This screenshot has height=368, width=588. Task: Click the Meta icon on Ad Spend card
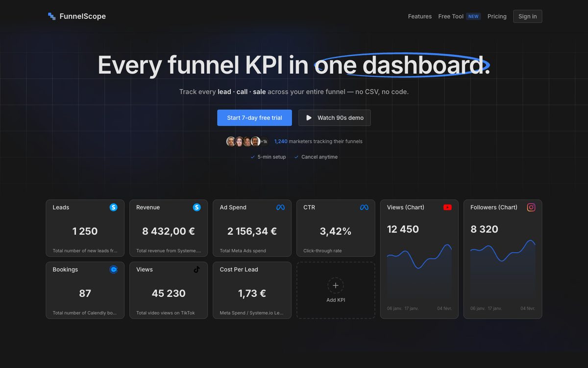coord(280,208)
